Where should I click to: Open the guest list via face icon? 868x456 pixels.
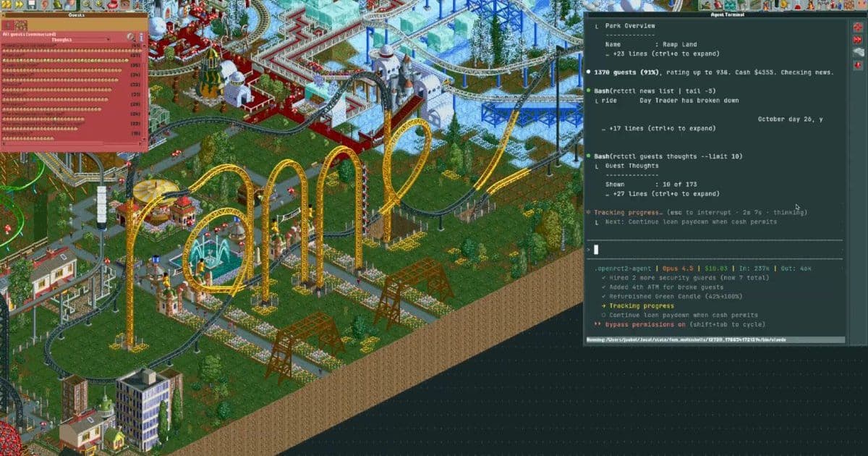click(x=126, y=6)
